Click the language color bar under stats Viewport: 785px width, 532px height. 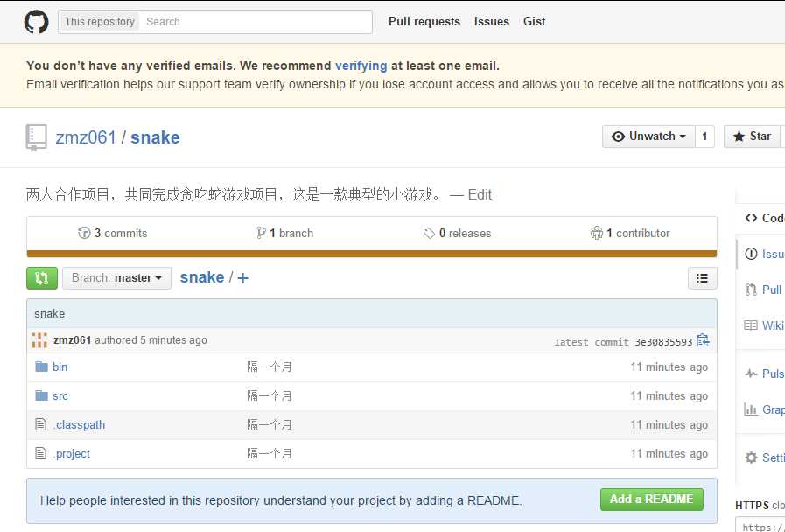pyautogui.click(x=371, y=254)
